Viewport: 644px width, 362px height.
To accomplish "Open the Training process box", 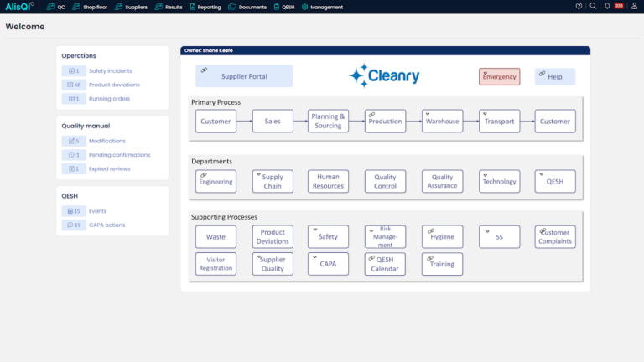I will coord(443,264).
